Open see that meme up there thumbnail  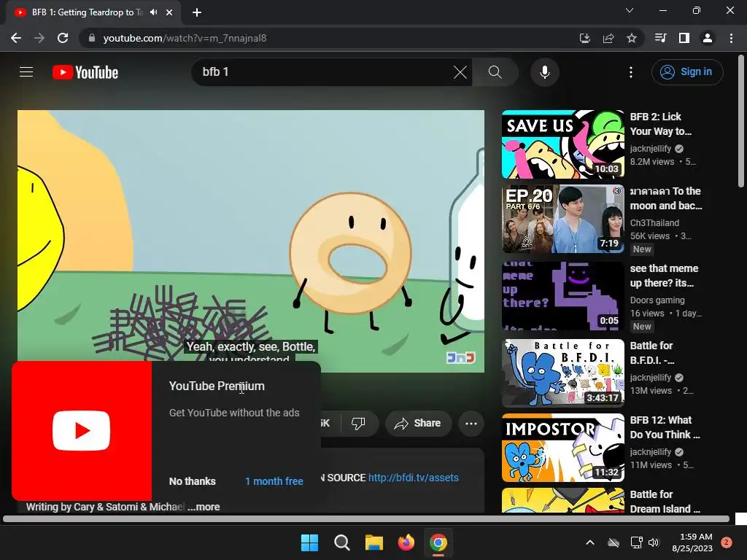(x=562, y=296)
